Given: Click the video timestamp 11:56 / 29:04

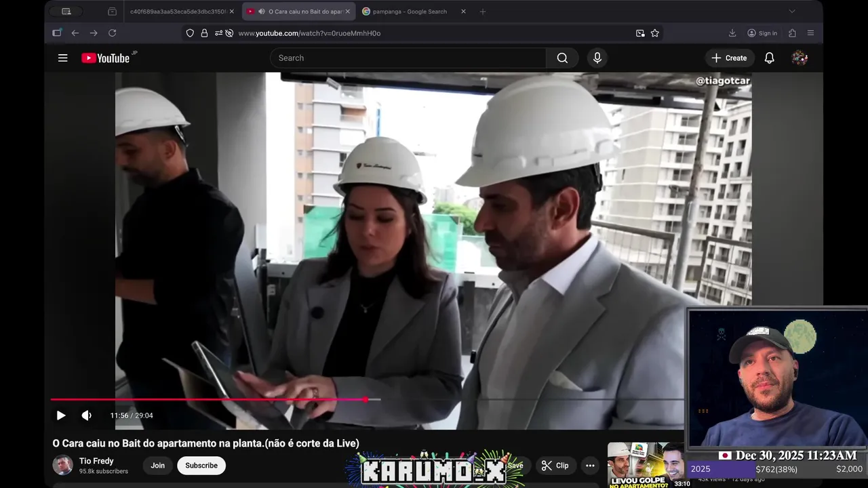Looking at the screenshot, I should point(132,415).
